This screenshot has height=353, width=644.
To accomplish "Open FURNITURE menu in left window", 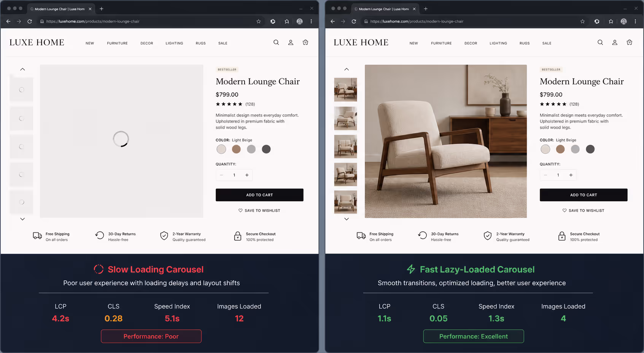I will [117, 43].
